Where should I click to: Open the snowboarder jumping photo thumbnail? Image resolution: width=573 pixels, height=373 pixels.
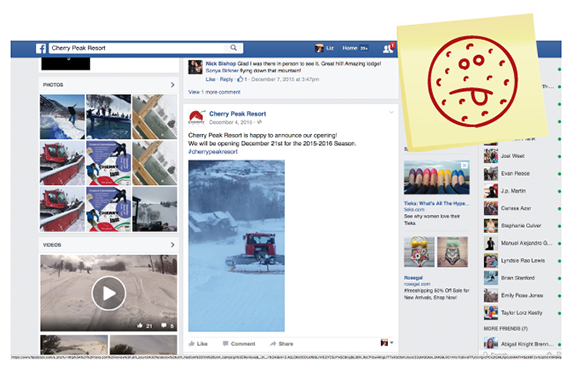62,117
